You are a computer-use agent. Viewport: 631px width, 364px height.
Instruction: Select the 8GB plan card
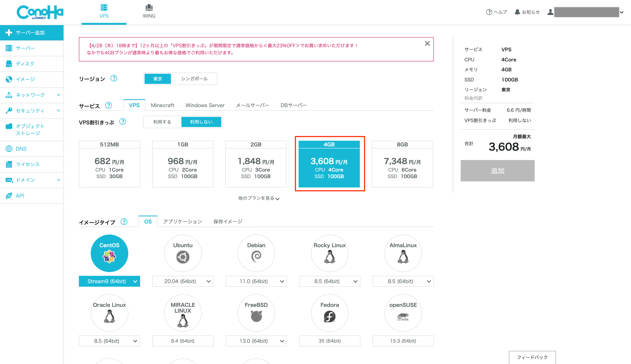tap(402, 164)
